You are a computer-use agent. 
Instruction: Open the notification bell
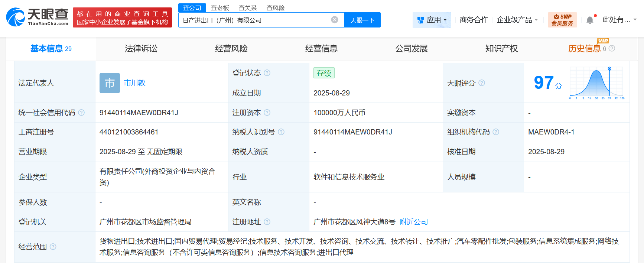click(x=590, y=20)
